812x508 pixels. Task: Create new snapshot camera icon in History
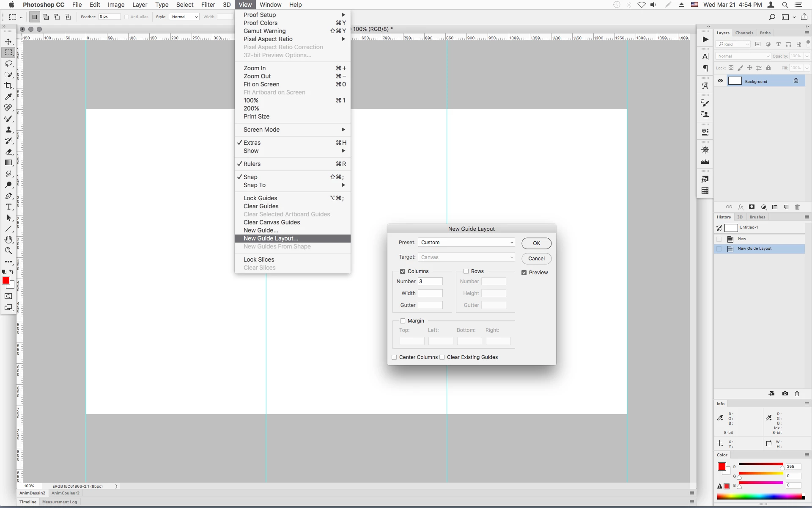[785, 394]
